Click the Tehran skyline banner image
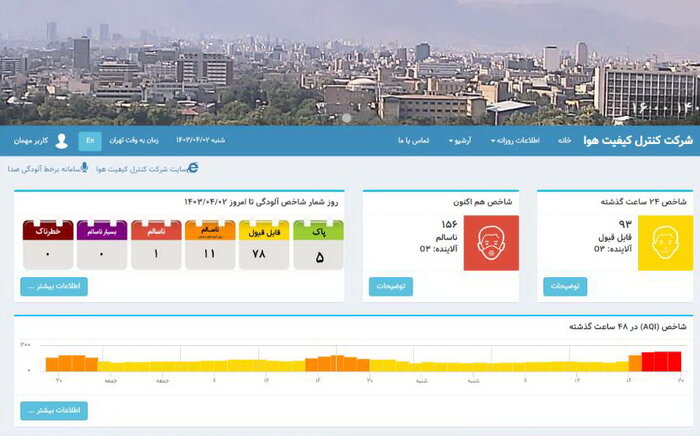Screen dimensions: 700x436 click(350, 62)
